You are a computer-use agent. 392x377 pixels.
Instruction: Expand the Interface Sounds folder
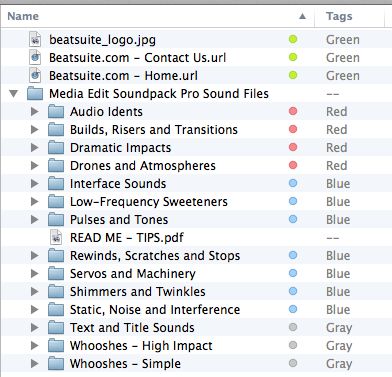click(x=35, y=184)
